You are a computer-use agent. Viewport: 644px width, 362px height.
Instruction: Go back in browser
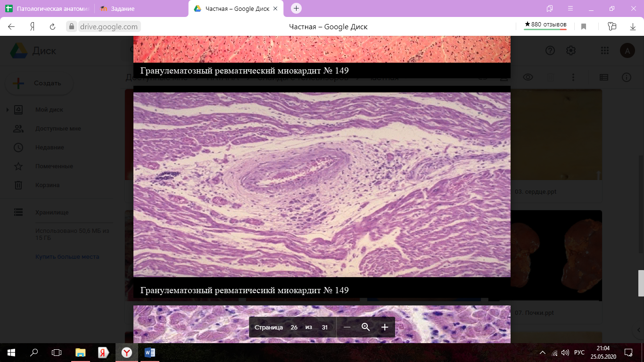point(11,27)
